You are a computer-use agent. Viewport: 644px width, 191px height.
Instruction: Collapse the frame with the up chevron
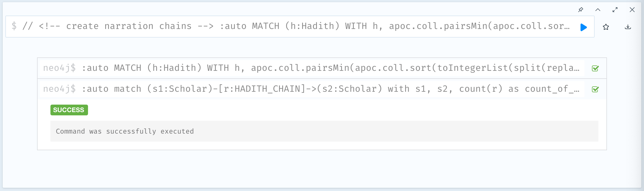click(598, 10)
